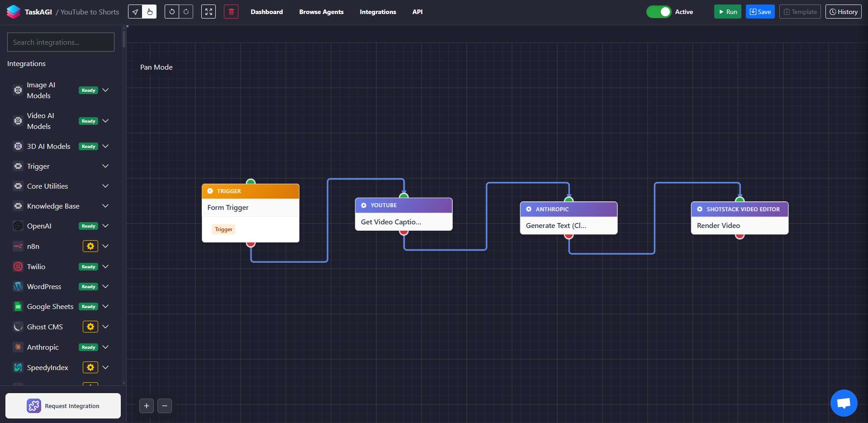868x423 pixels.
Task: Expand the Image AI Models section
Action: [x=105, y=90]
